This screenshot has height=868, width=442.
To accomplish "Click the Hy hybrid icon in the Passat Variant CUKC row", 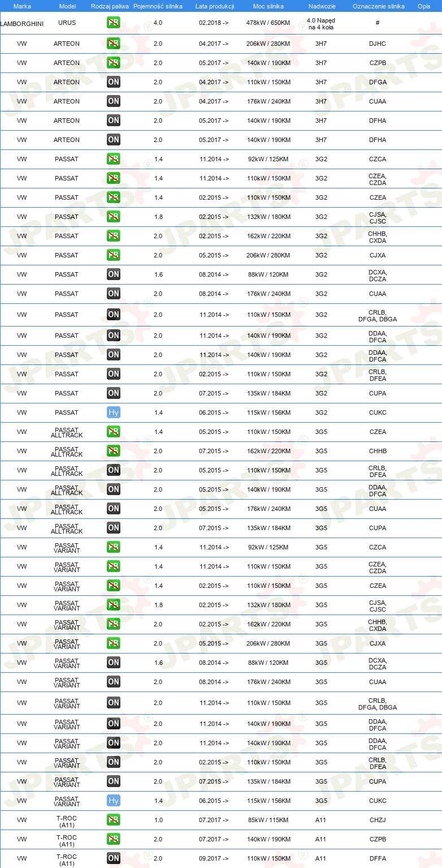I will [114, 801].
